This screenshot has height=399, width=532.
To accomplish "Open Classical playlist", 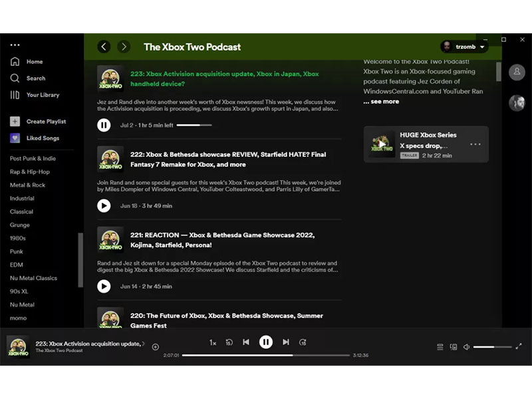I will pyautogui.click(x=21, y=211).
